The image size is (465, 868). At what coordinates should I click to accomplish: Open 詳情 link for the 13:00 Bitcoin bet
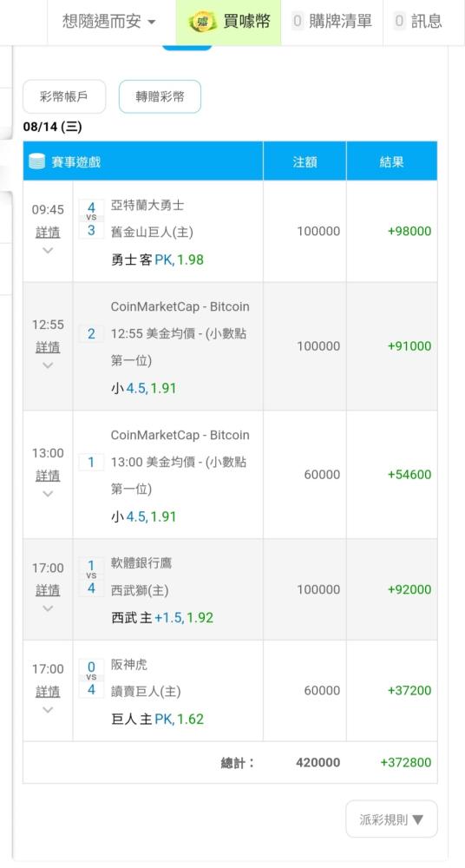pos(48,476)
